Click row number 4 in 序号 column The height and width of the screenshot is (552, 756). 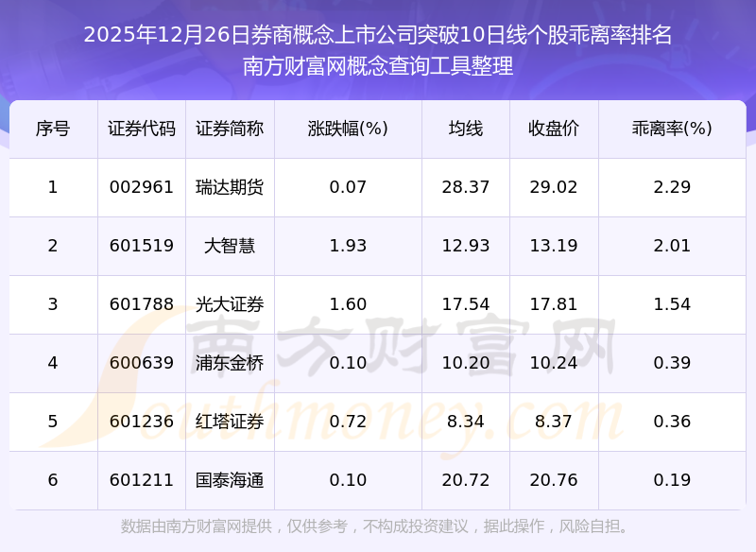pyautogui.click(x=53, y=363)
